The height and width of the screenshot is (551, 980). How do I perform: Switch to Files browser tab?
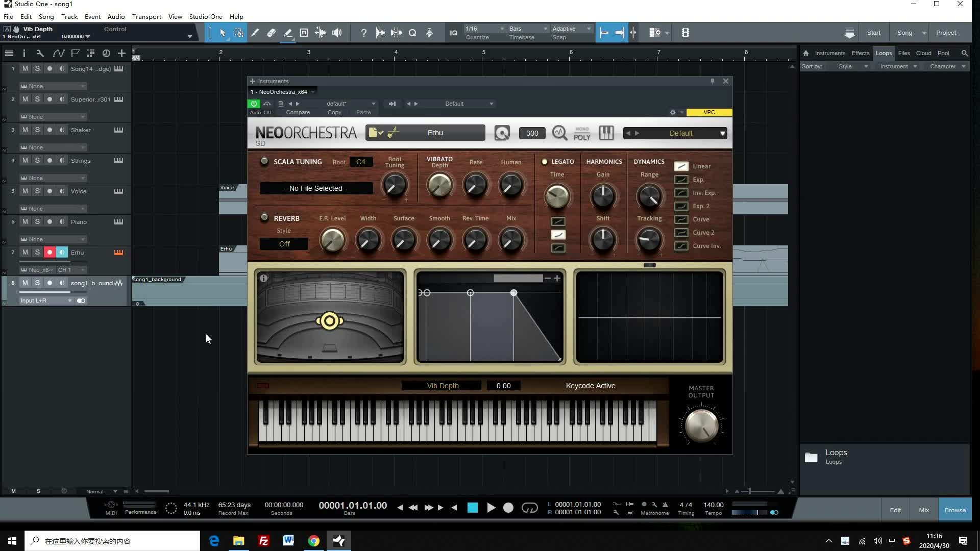tap(904, 53)
